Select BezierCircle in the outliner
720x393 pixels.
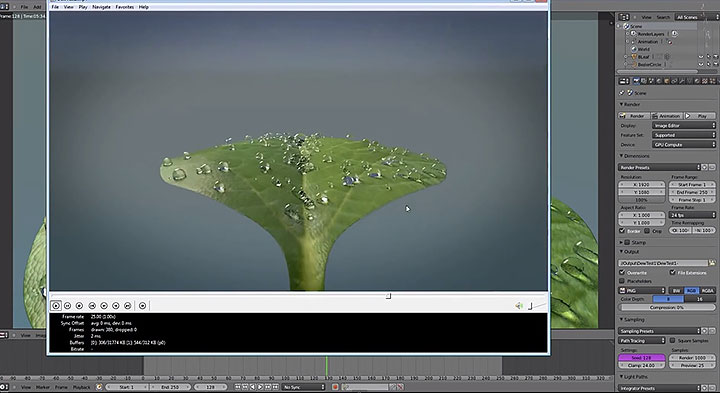649,65
